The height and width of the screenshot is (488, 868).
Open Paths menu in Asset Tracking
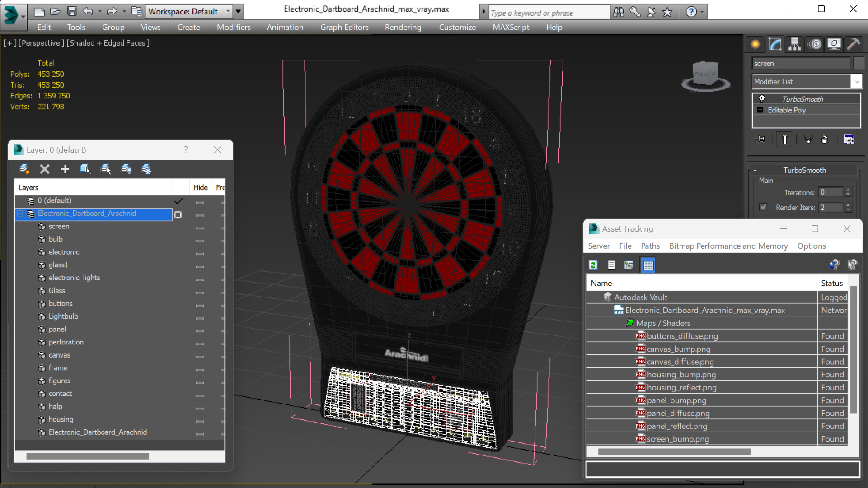[650, 246]
